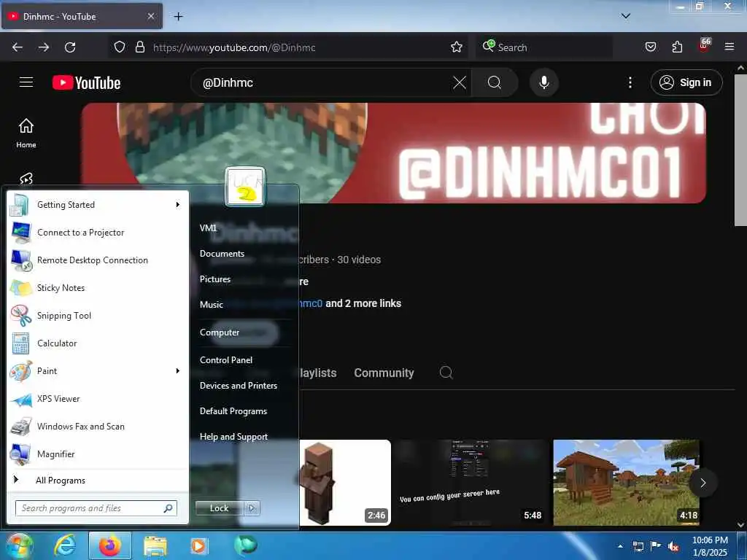Image resolution: width=747 pixels, height=560 pixels.
Task: Open the Pocket save button
Action: [651, 47]
